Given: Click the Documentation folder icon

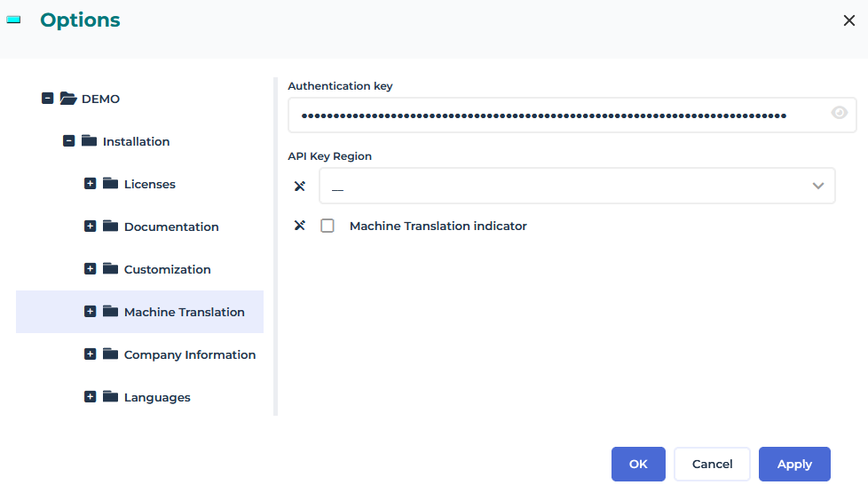Looking at the screenshot, I should pos(110,227).
